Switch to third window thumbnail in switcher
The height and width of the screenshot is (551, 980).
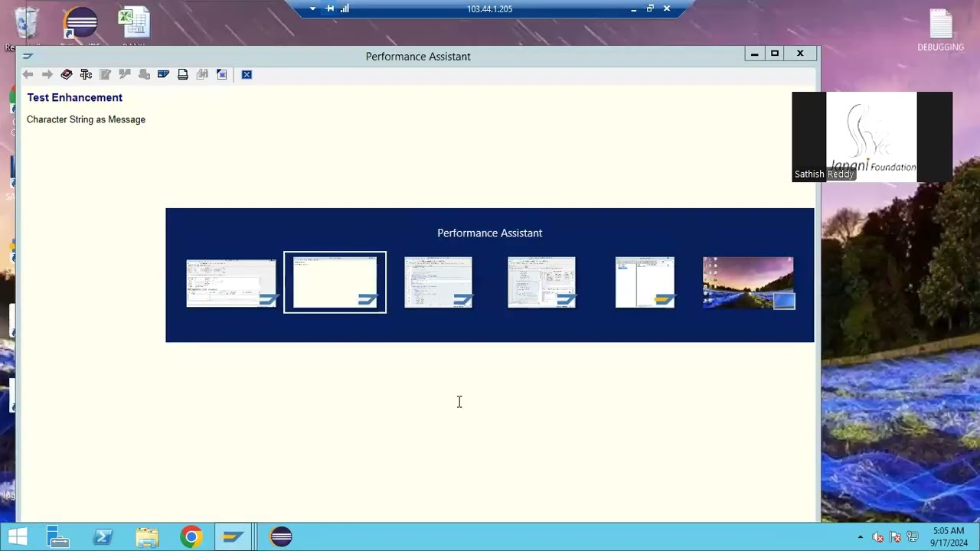click(x=438, y=283)
